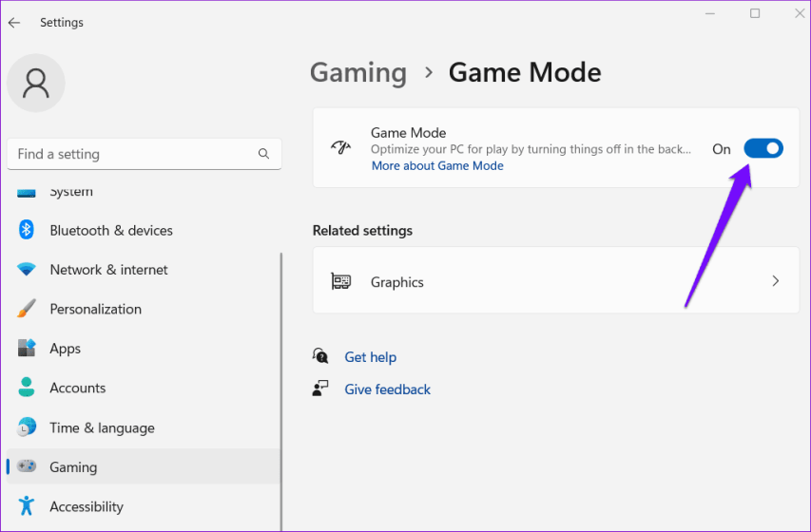Click the Wi-Fi Network icon
The height and width of the screenshot is (532, 811).
27,270
